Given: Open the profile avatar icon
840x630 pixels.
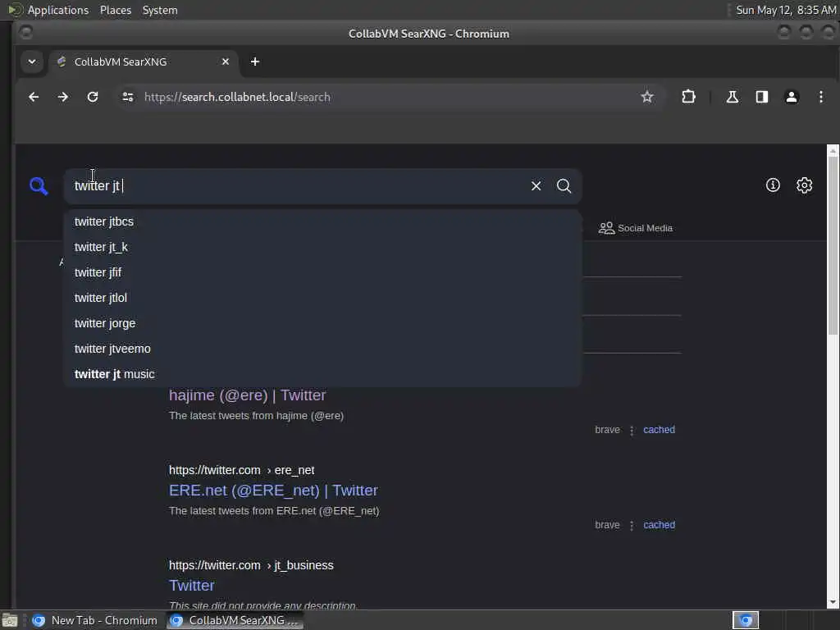Looking at the screenshot, I should [x=792, y=97].
